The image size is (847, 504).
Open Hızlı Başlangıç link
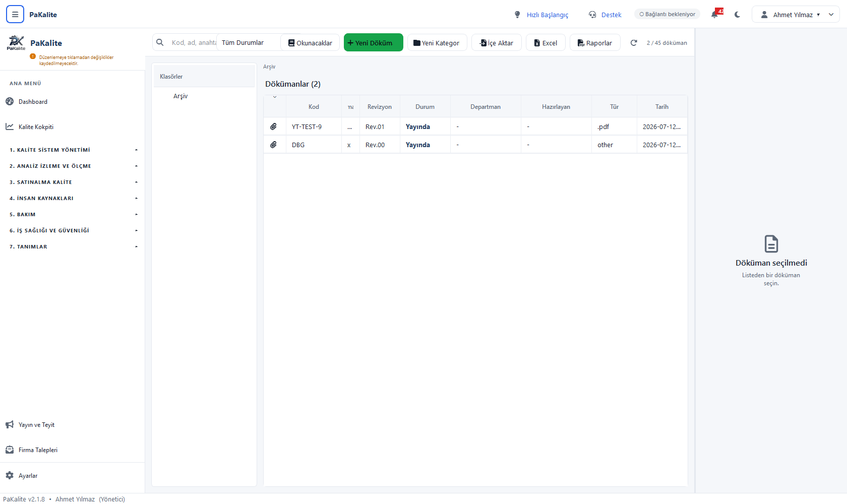tap(541, 15)
